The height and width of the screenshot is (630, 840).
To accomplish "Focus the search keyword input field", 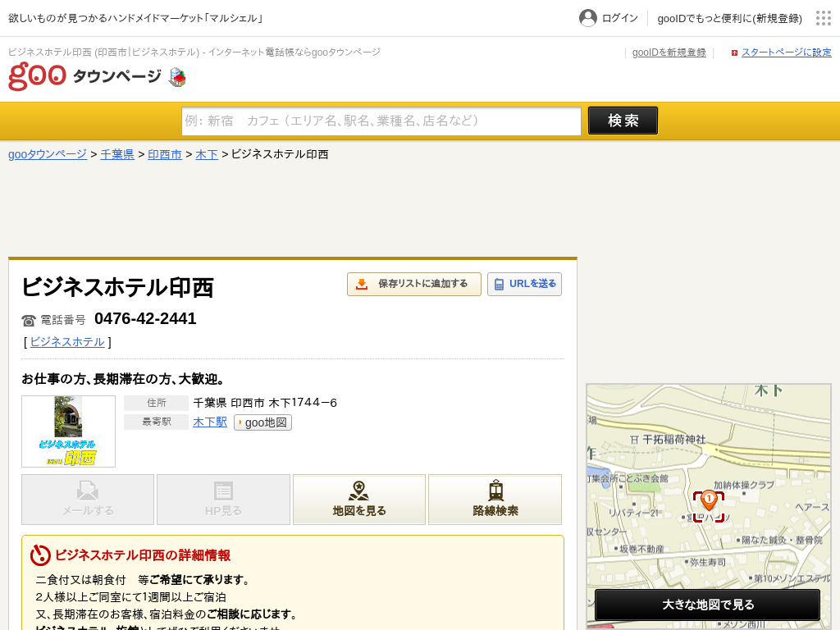I will tap(381, 121).
